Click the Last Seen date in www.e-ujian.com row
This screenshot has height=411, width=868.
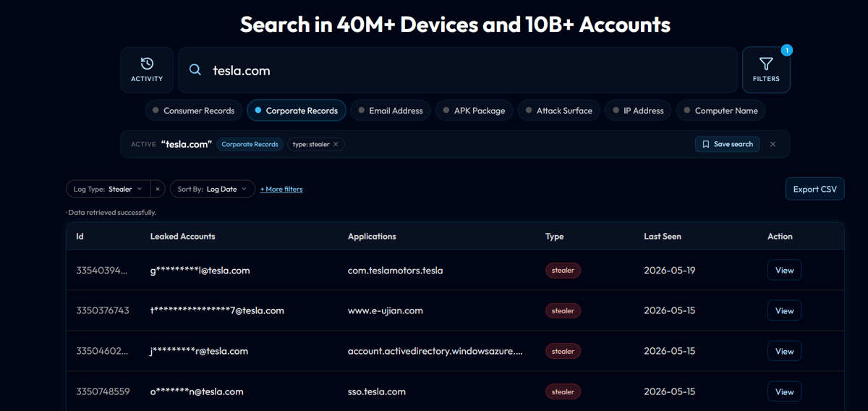670,310
